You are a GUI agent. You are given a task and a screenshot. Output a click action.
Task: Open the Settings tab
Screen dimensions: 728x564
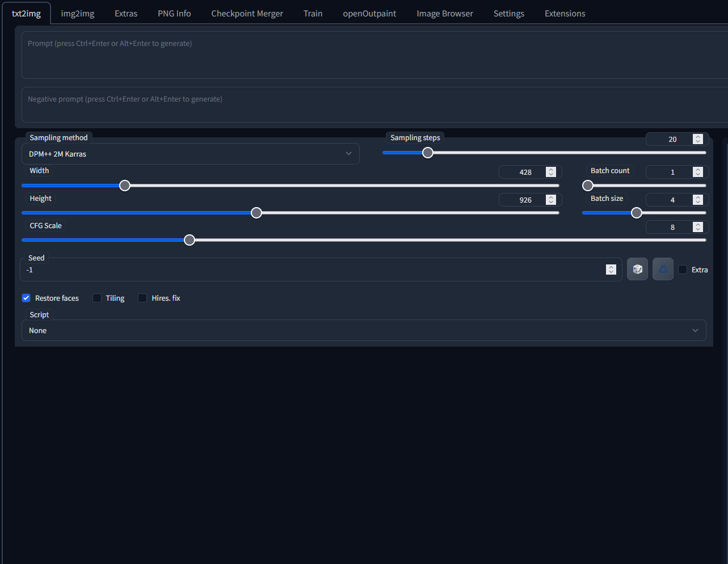pos(509,14)
